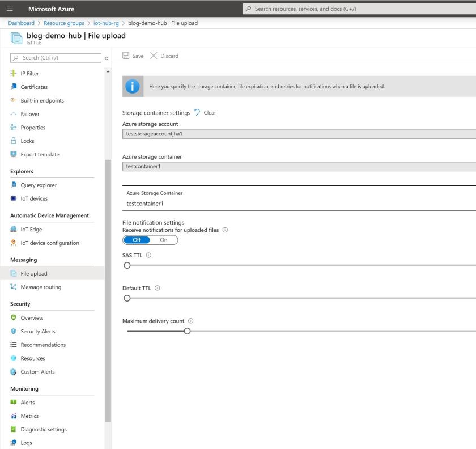
Task: Click the Certificates icon in sidebar
Action: coord(14,87)
